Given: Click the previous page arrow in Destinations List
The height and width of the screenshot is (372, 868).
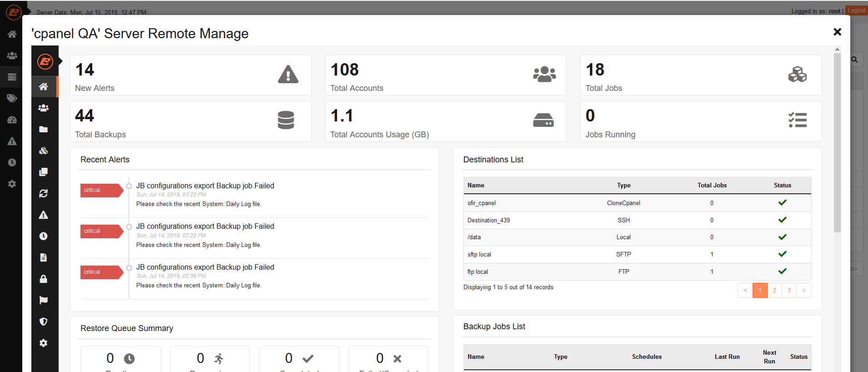Looking at the screenshot, I should [x=745, y=290].
